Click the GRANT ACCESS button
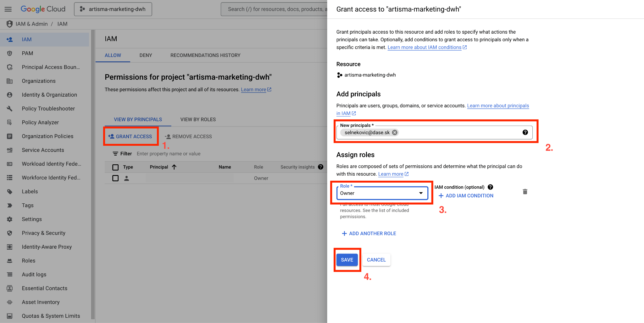This screenshot has width=644, height=323. pos(130,137)
